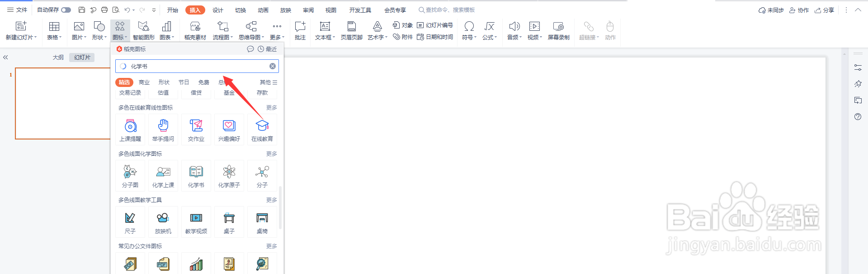
Task: Select the bar chart office file icon
Action: (196, 264)
